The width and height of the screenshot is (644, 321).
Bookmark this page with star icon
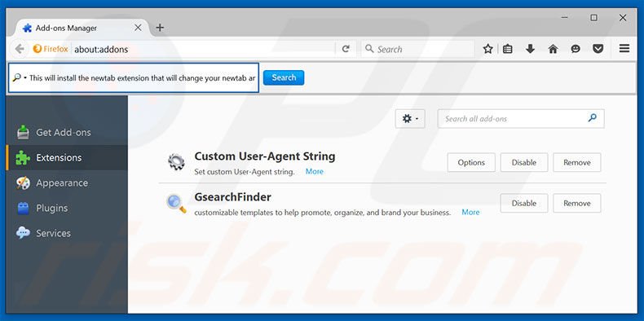click(x=488, y=49)
